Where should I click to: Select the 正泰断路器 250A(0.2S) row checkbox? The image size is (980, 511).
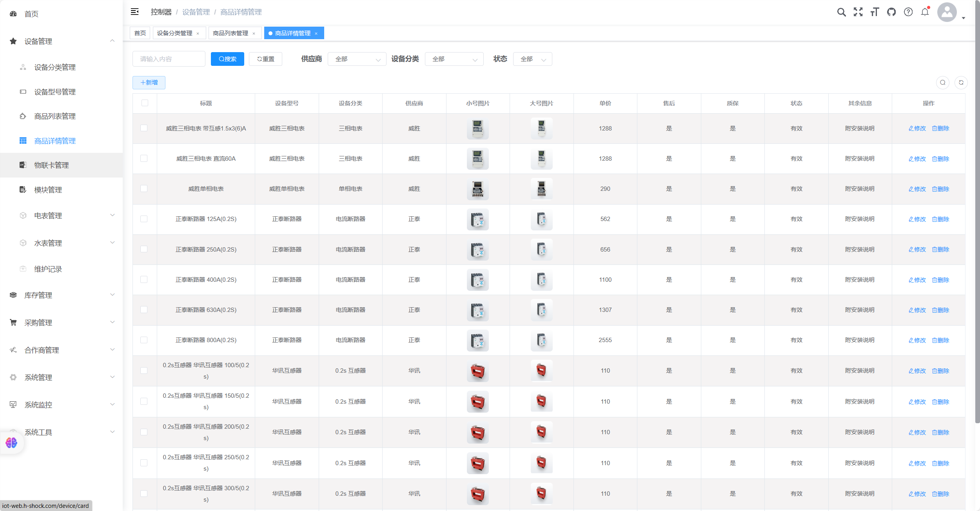(x=144, y=249)
